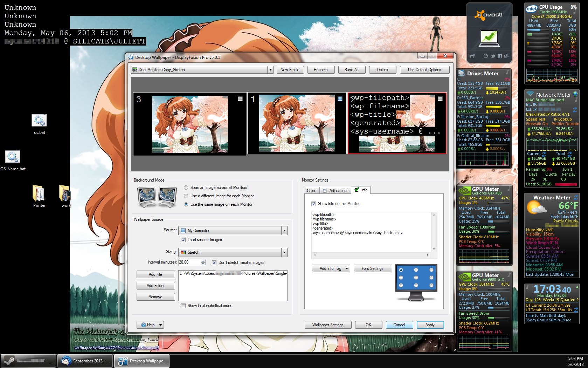Image resolution: width=588 pixels, height=368 pixels.
Task: Open Wallpaper Settings
Action: 328,325
